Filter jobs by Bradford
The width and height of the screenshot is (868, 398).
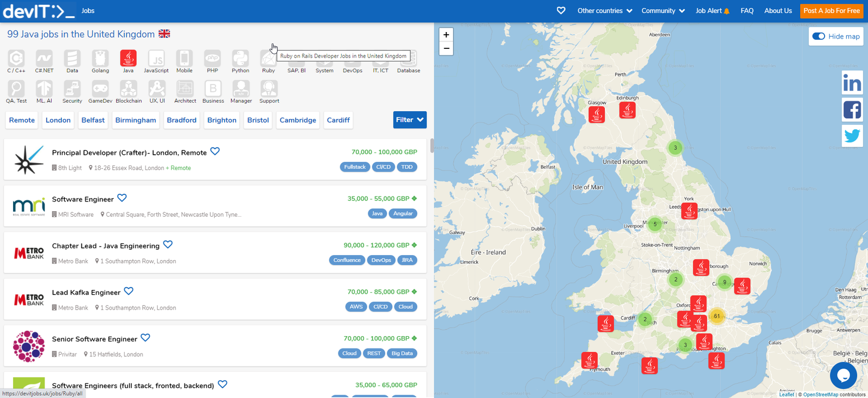click(182, 120)
